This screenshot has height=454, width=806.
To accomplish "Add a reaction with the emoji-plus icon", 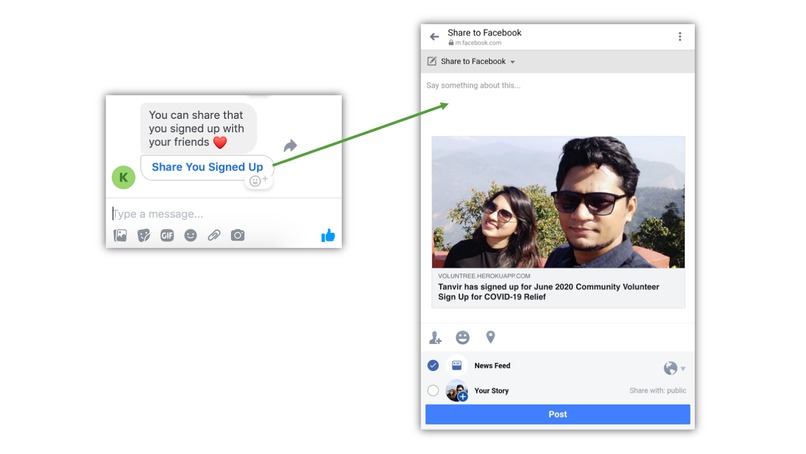I will pyautogui.click(x=258, y=180).
